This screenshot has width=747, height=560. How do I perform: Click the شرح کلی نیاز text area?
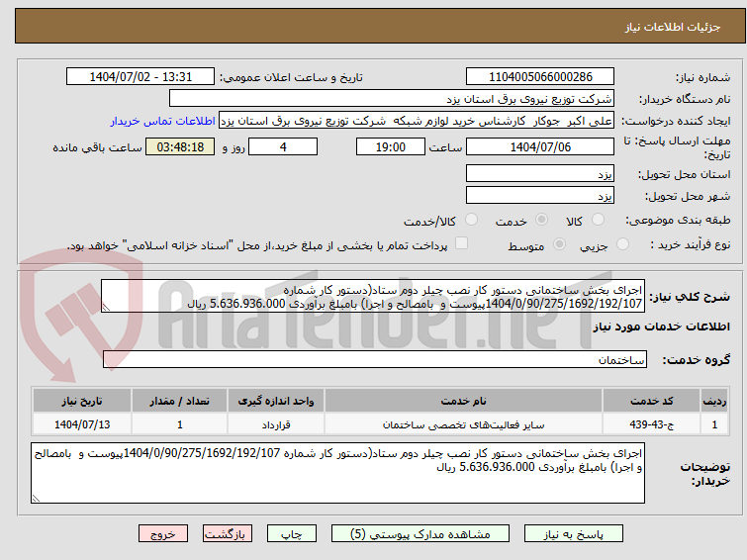point(373,297)
